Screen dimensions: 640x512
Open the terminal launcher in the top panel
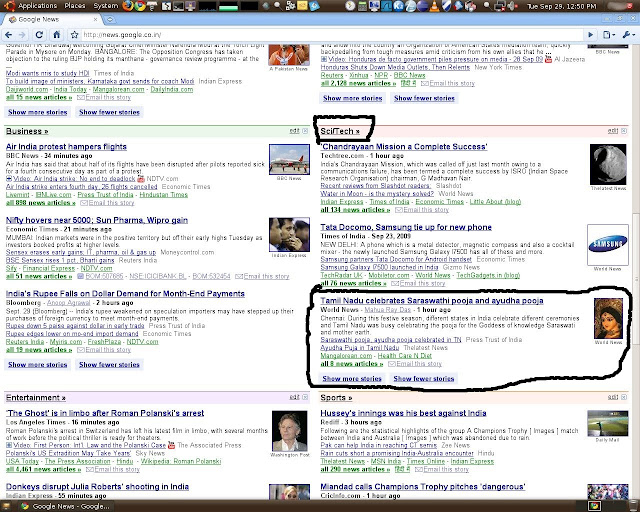[178, 6]
